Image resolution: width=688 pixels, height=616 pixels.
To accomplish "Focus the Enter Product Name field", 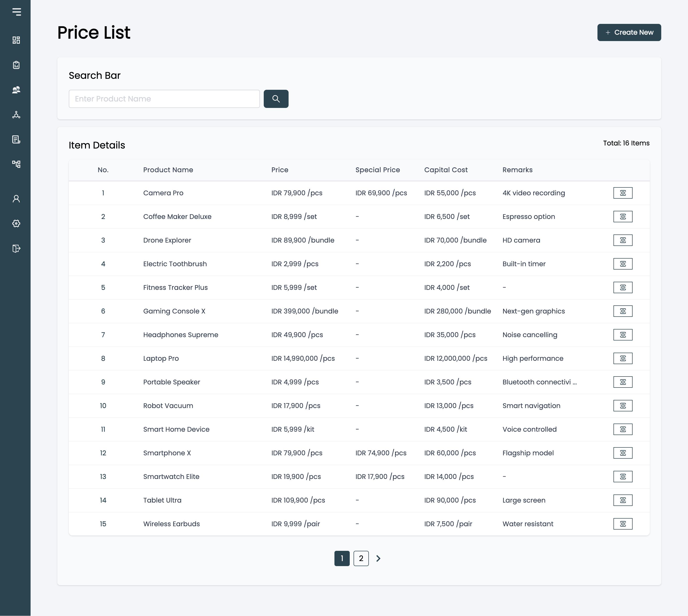I will point(164,99).
